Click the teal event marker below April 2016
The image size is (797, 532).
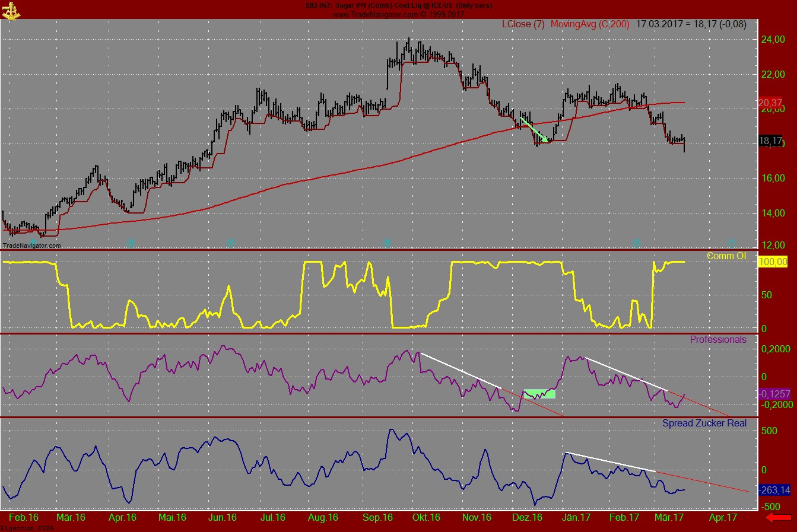point(131,243)
